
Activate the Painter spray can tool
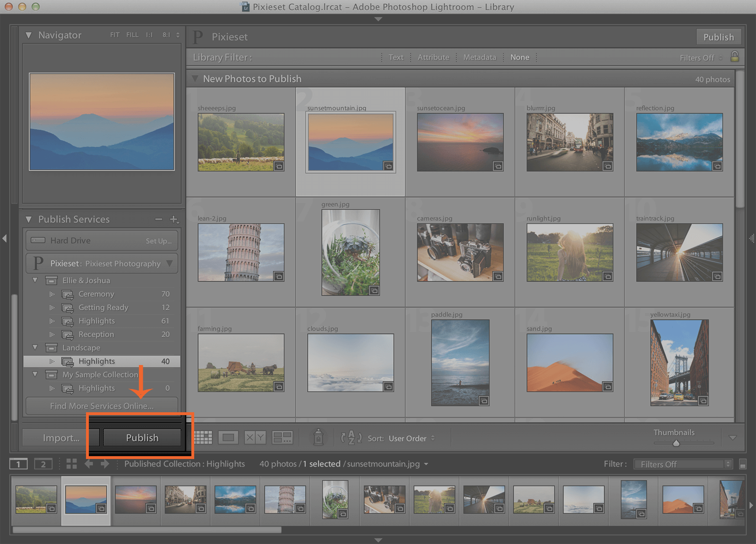318,437
